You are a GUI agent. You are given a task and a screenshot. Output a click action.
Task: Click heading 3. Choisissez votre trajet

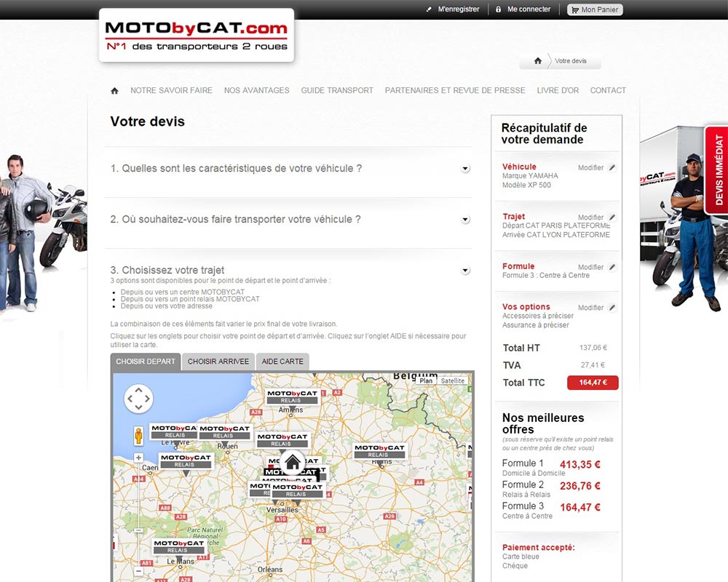click(x=167, y=270)
